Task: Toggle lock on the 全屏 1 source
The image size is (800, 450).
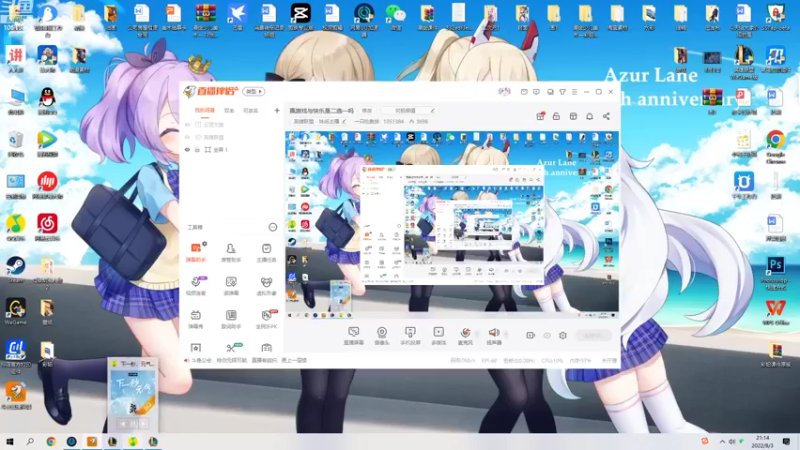Action: [x=197, y=149]
